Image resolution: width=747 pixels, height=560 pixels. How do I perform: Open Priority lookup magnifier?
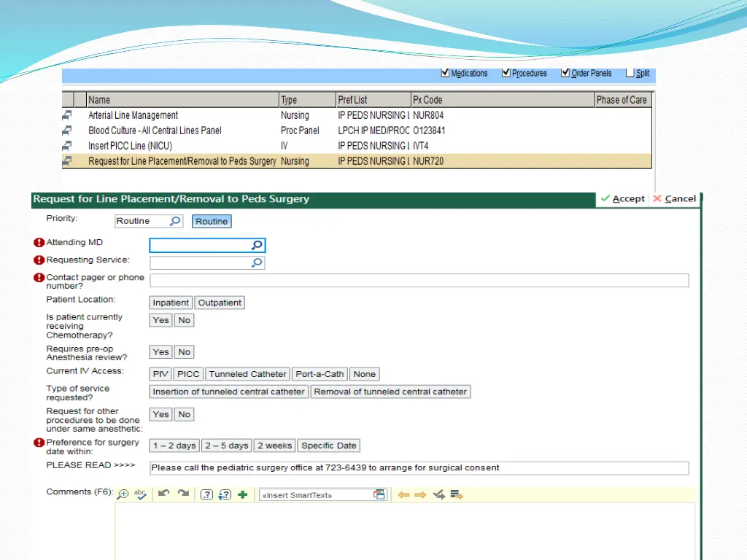[175, 221]
